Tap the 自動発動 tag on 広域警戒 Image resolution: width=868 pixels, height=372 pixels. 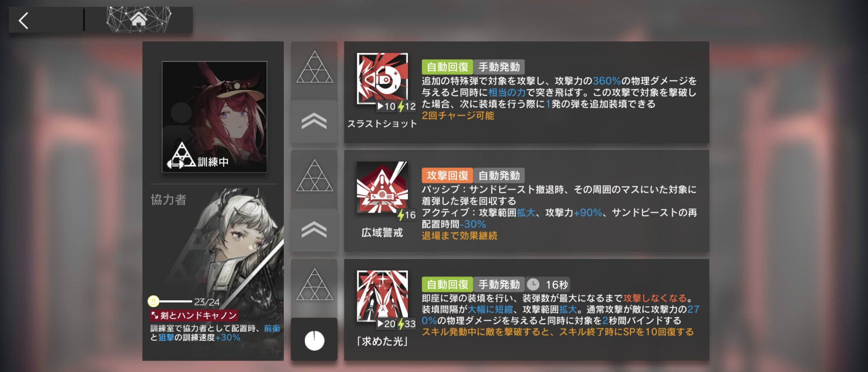[x=499, y=176]
